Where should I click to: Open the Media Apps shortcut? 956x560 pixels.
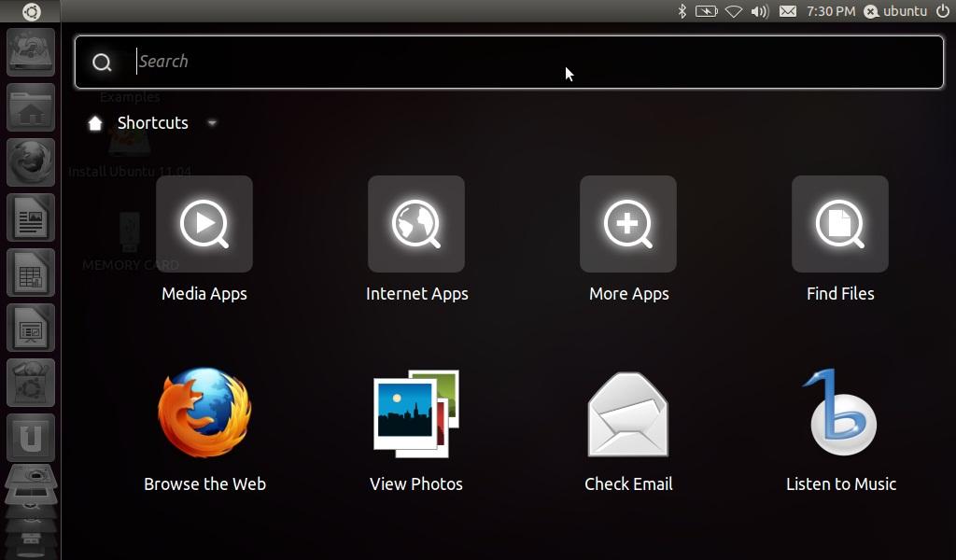click(204, 224)
